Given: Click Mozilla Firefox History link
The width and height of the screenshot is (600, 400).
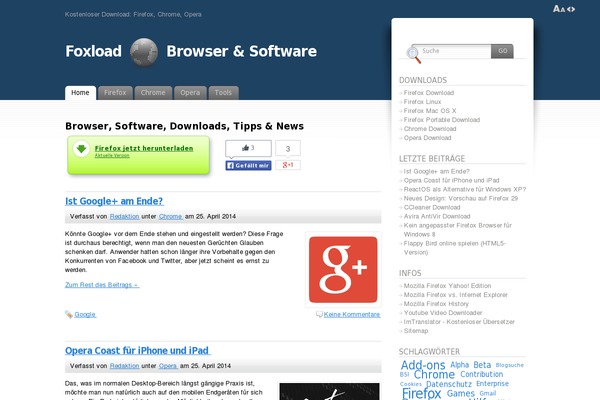Looking at the screenshot, I should [436, 304].
